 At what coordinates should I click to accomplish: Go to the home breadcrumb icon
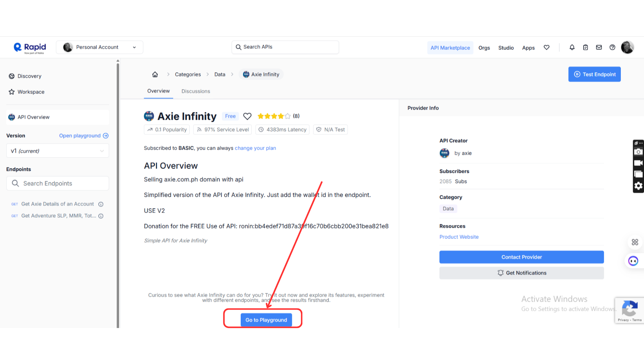tap(155, 74)
